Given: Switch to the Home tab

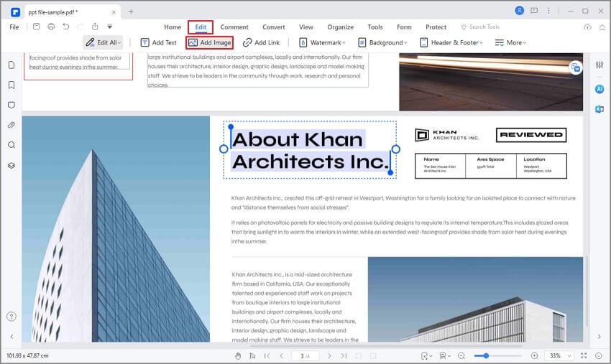Looking at the screenshot, I should (x=173, y=27).
